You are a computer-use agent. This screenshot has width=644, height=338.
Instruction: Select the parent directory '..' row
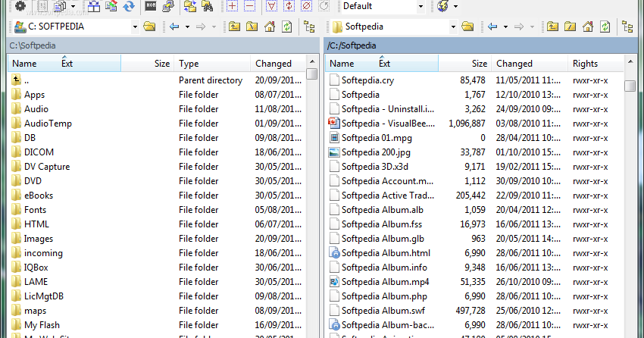[x=157, y=80]
